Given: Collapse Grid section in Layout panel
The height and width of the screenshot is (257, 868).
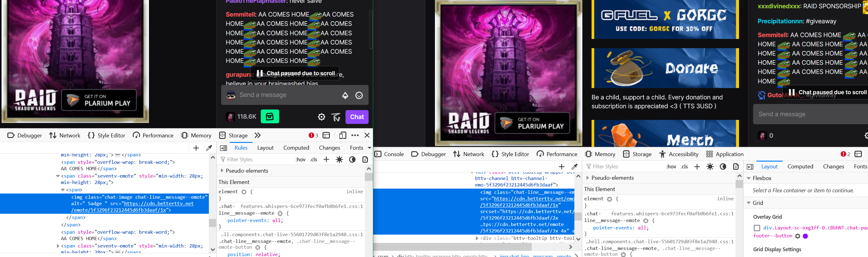Looking at the screenshot, I should (749, 203).
